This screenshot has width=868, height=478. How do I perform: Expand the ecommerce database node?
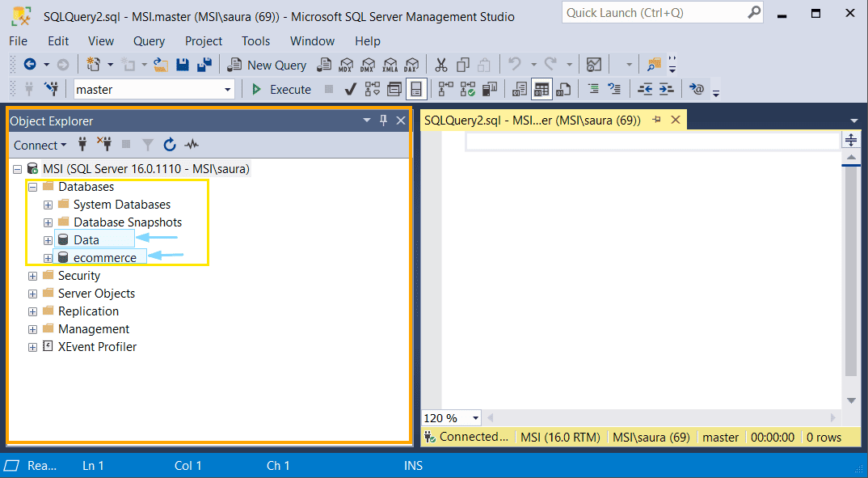coord(48,256)
